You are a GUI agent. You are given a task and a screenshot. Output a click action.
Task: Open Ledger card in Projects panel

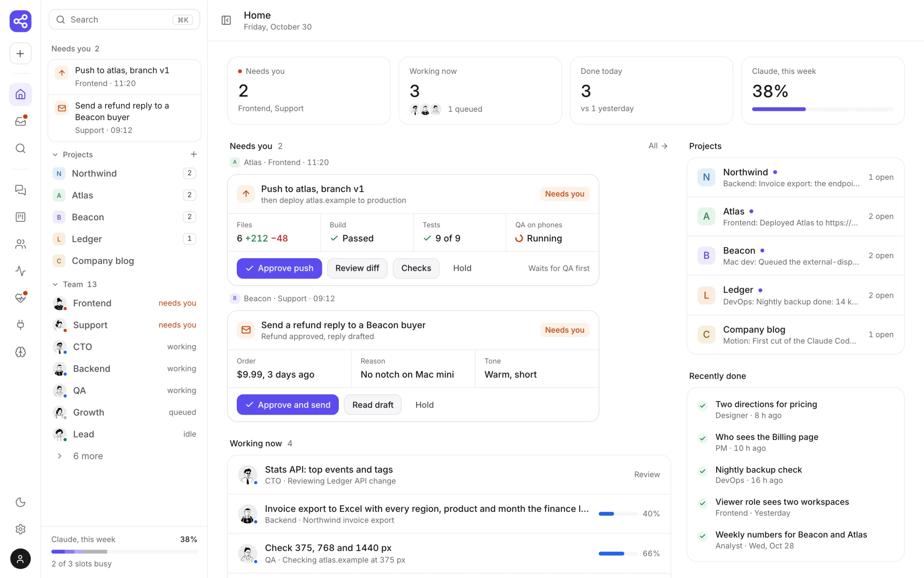(795, 295)
